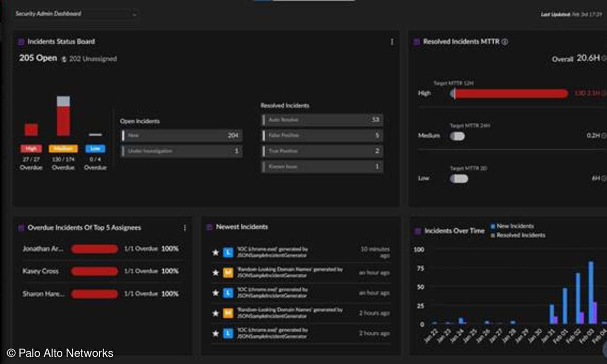Select the red High severity label
Screen dimensions: 607x364
pos(31,149)
